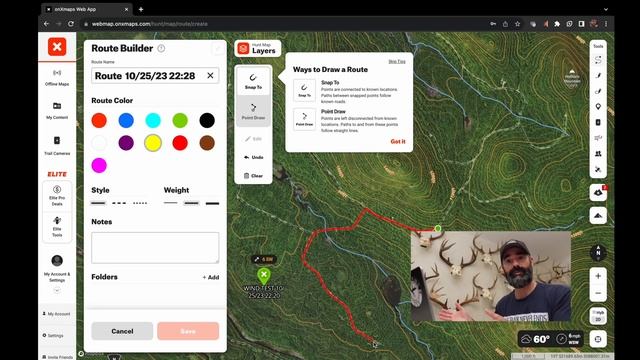Select the Point Draw drawing mode
This screenshot has width=640, height=360.
pos(253,111)
